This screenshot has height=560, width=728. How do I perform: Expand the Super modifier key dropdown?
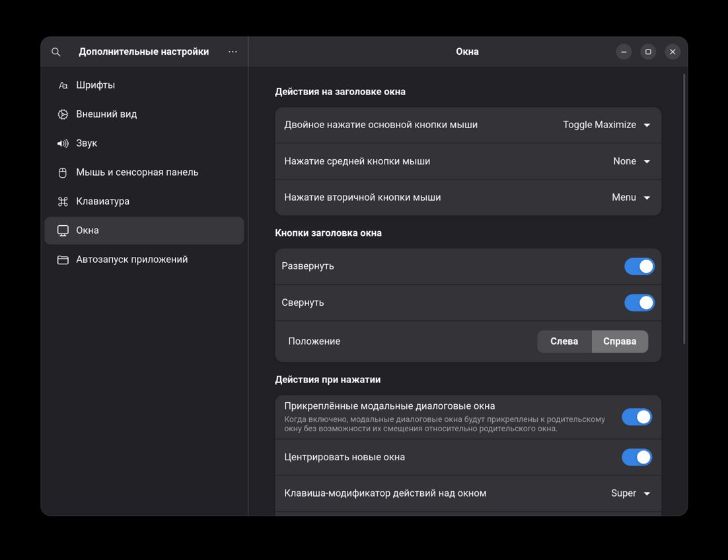coord(630,493)
